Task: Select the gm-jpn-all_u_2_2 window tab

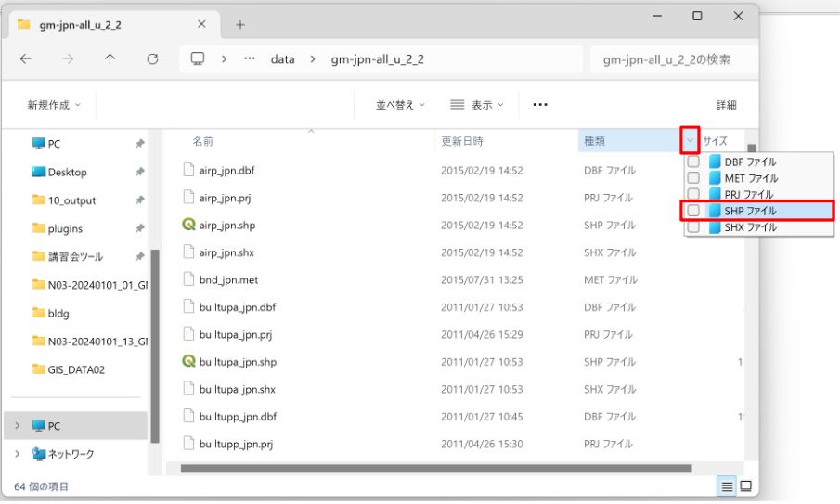Action: tap(115, 25)
